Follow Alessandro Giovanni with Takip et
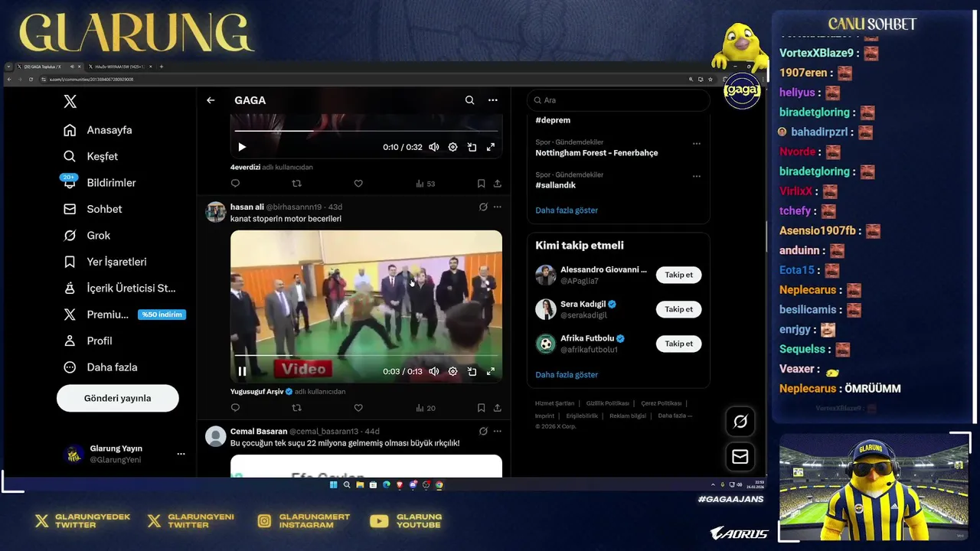Image resolution: width=980 pixels, height=551 pixels. [x=678, y=275]
